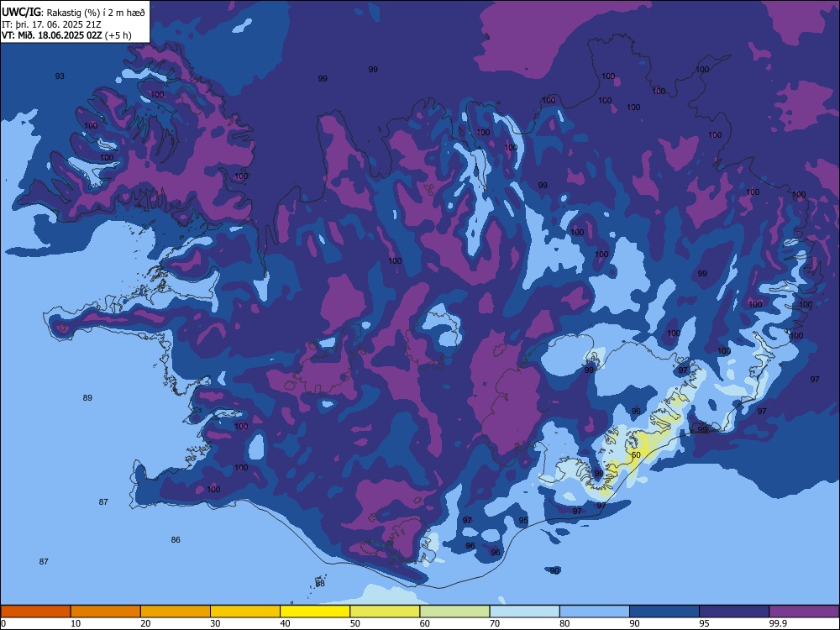Click the purple above-99.9 legend swatch
This screenshot has width=840, height=630.
(x=804, y=612)
